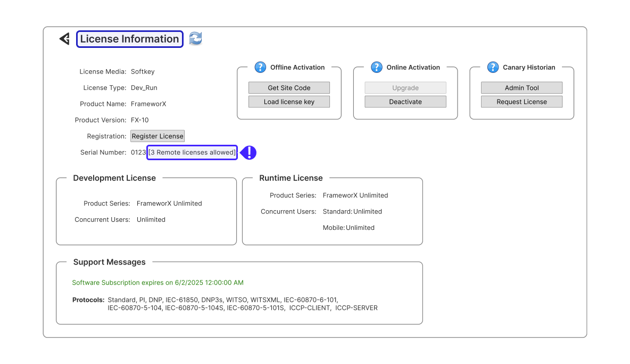Click the greyed Upgrade button
The image size is (630, 364).
405,88
